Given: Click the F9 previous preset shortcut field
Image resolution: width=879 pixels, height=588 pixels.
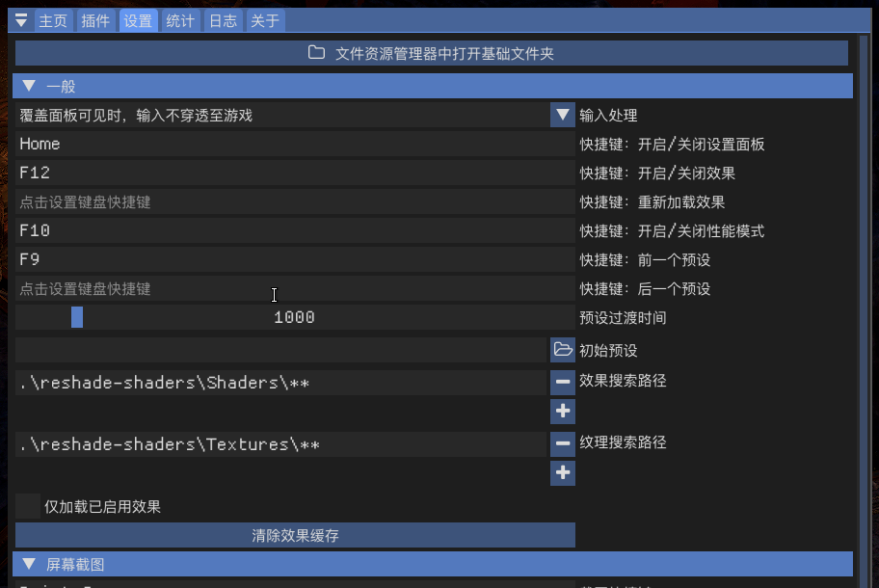Looking at the screenshot, I should pos(295,259).
